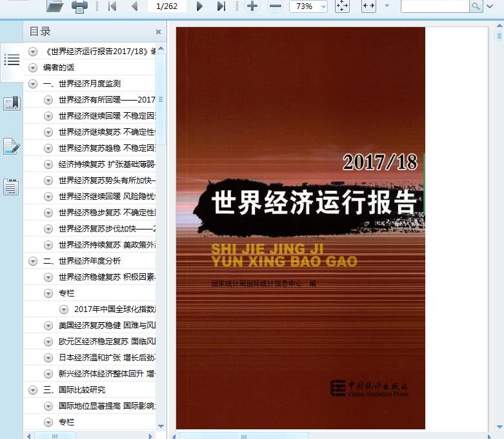The width and height of the screenshot is (504, 439).
Task: Expand toolbar chevron after search
Action: 490,6
